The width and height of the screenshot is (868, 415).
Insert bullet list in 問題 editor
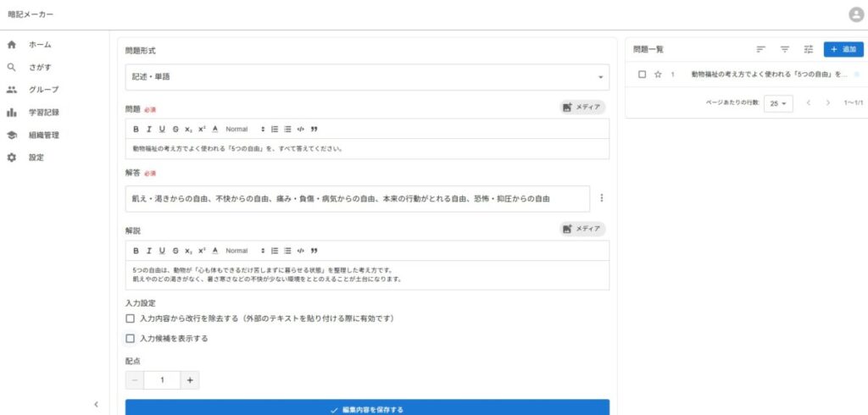[288, 129]
